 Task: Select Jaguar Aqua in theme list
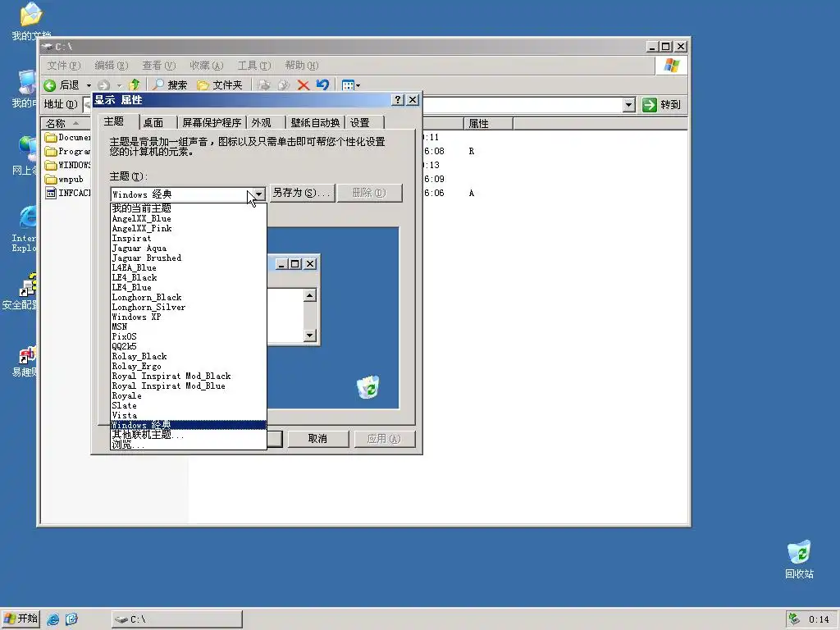[x=188, y=248]
